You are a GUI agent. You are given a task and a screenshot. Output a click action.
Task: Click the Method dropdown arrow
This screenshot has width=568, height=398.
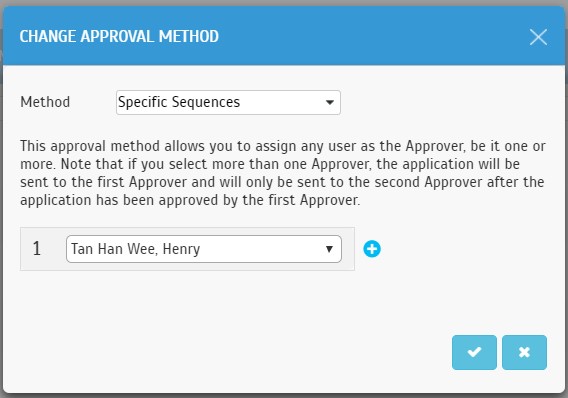point(330,102)
